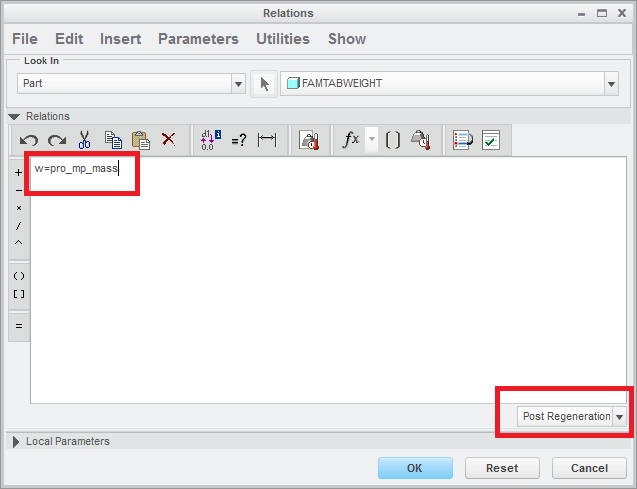The image size is (637, 489).
Task: Insert equals sign from side palette
Action: click(19, 326)
